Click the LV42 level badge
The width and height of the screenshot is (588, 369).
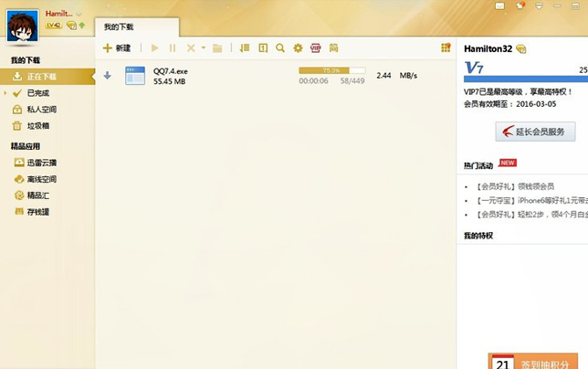pos(54,26)
